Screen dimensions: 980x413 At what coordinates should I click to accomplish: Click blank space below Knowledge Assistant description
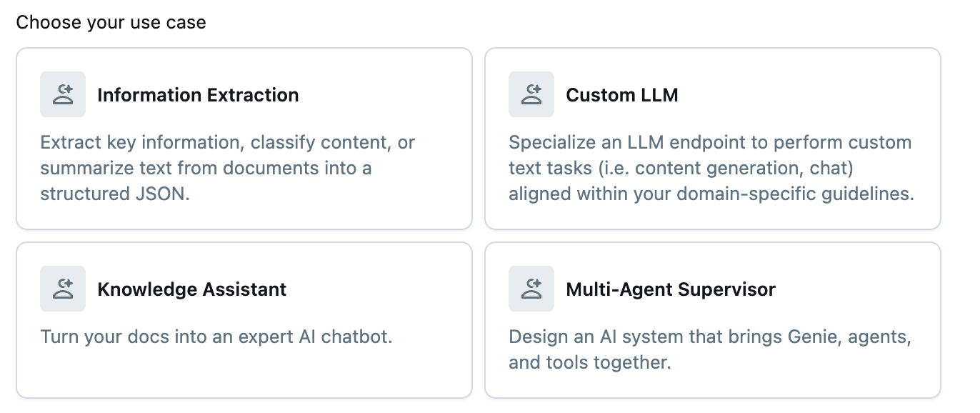[x=243, y=373]
